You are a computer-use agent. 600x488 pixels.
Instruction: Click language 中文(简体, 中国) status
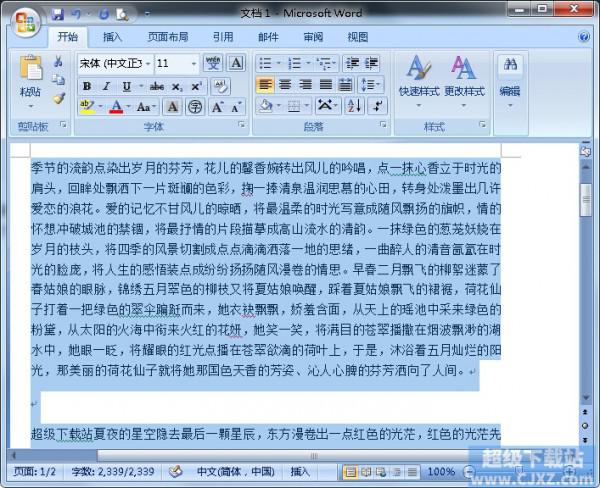235,472
